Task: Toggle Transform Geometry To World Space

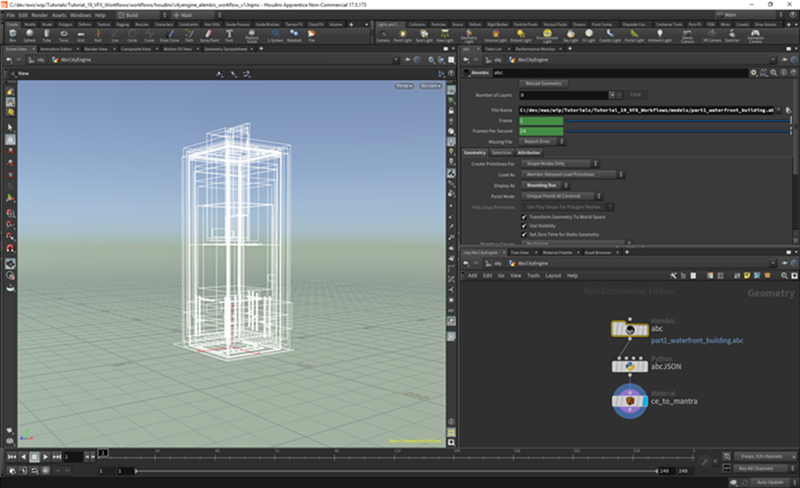Action: click(x=524, y=216)
